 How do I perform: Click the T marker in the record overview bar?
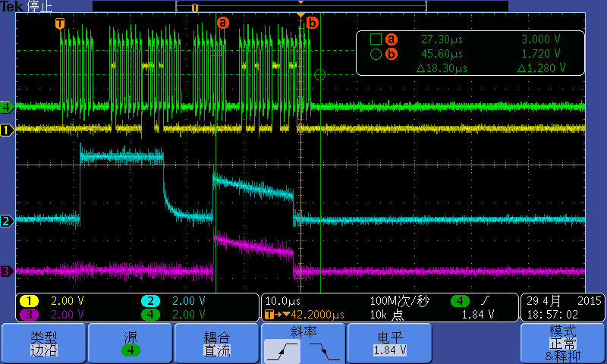click(x=195, y=8)
